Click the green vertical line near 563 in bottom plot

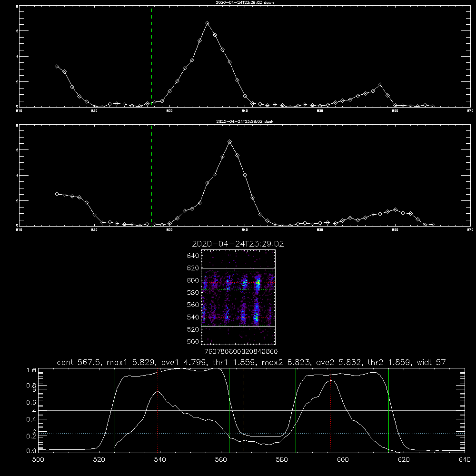(229, 410)
